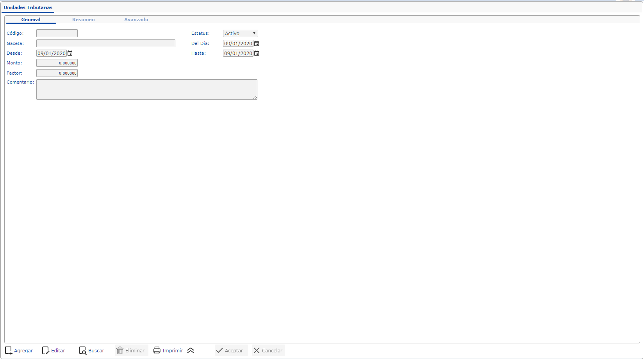
Task: Switch to the Avanzado tab
Action: coord(136,20)
